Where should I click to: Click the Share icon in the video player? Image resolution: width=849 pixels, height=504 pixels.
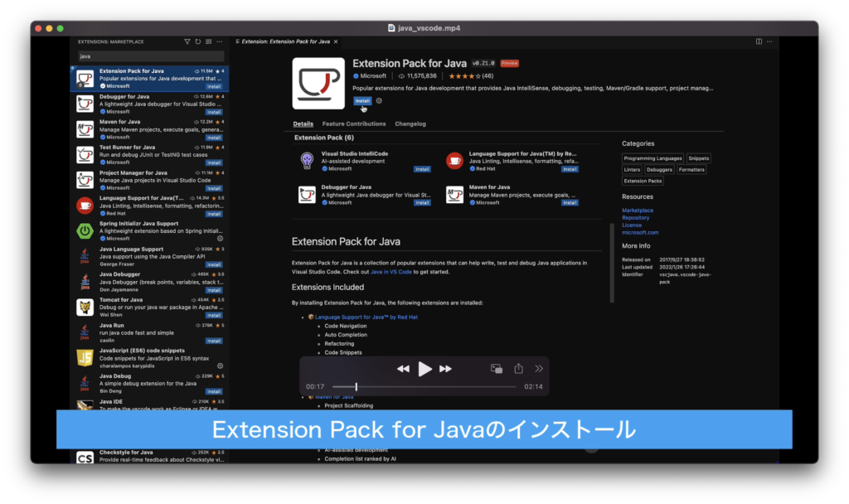(x=519, y=368)
